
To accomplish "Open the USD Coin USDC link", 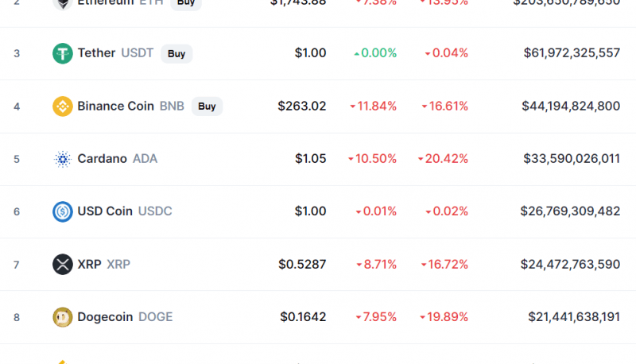I will pos(125,211).
